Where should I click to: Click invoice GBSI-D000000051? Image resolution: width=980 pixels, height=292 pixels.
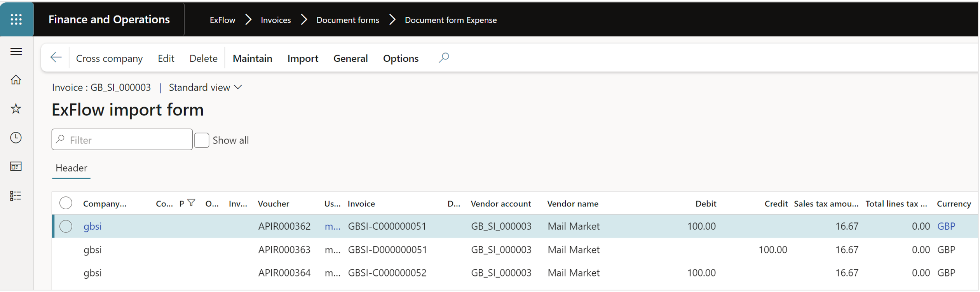coord(387,250)
